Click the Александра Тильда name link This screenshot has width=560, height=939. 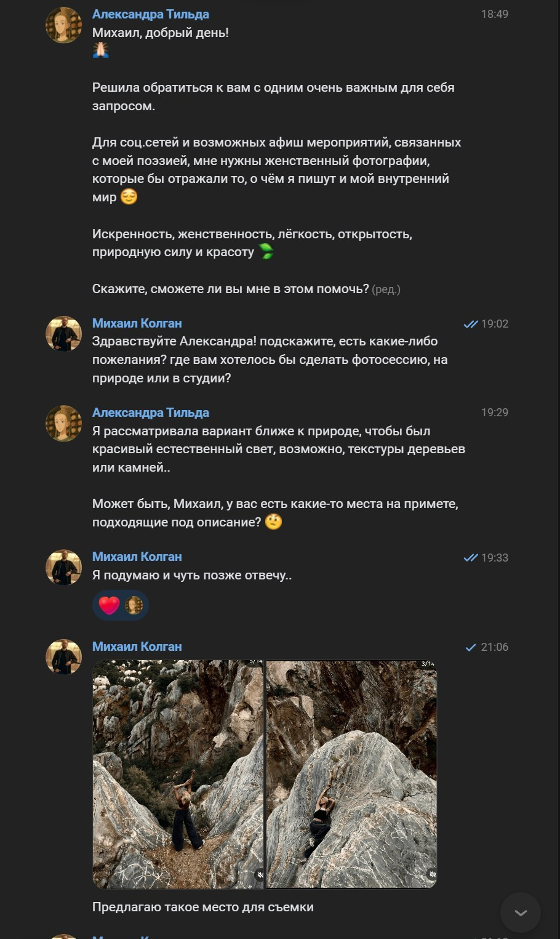point(151,14)
